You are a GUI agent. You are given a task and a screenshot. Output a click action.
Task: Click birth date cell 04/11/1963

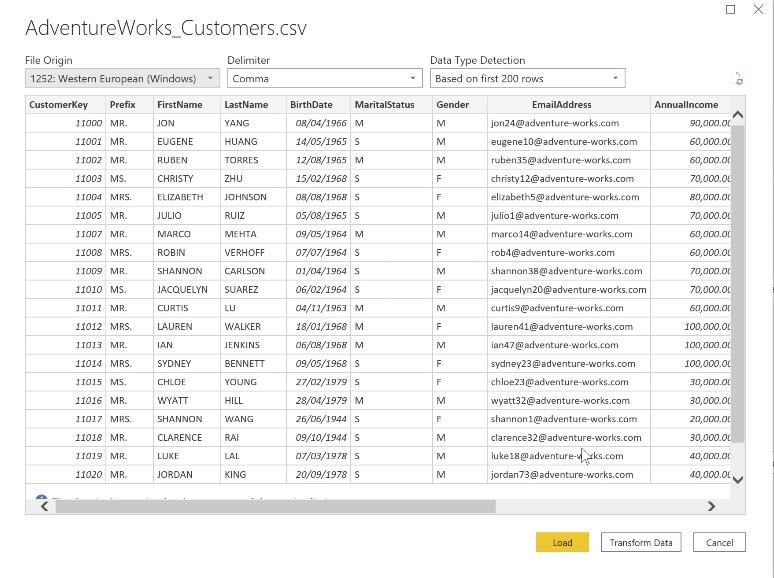(x=318, y=308)
